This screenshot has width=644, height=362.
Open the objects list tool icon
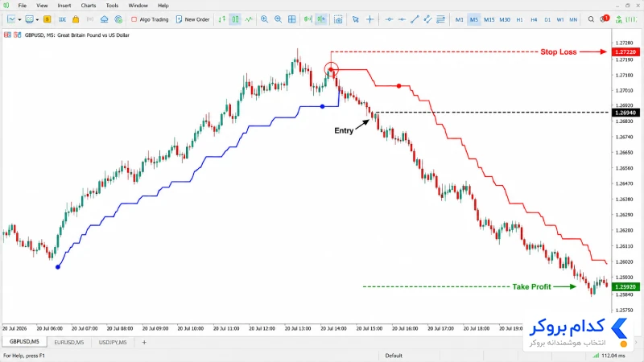click(440, 19)
